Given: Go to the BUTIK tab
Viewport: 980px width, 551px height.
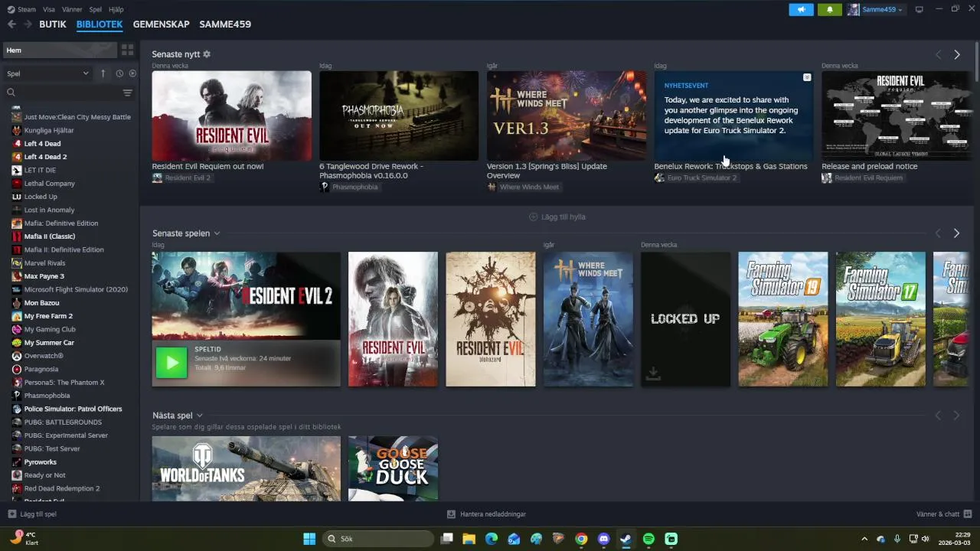Looking at the screenshot, I should (53, 24).
